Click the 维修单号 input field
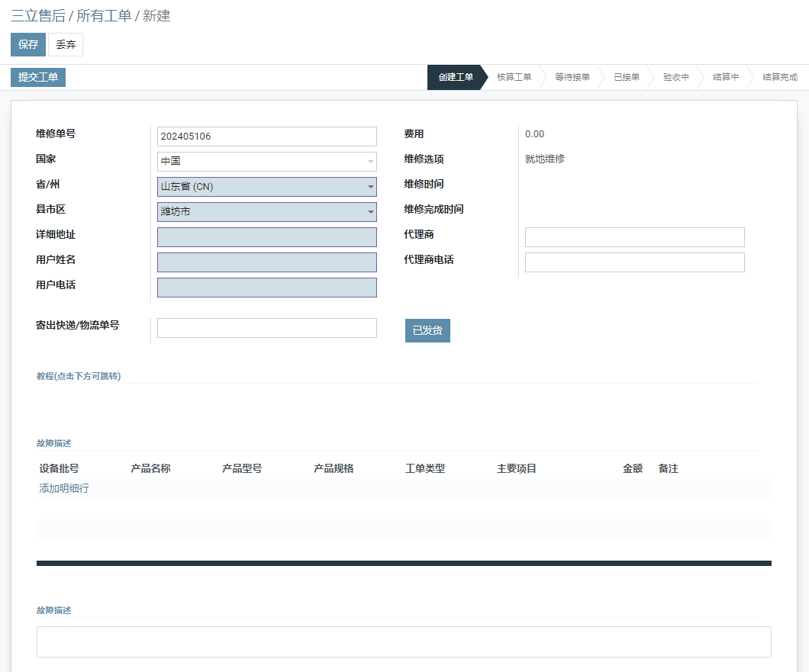Viewport: 809px width, 672px height. pos(266,137)
